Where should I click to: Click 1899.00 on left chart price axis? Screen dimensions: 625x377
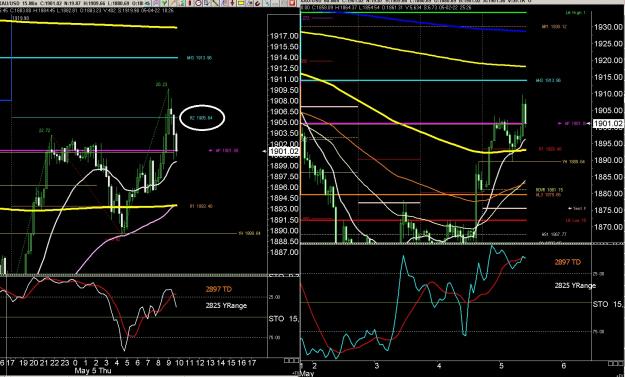(x=284, y=165)
